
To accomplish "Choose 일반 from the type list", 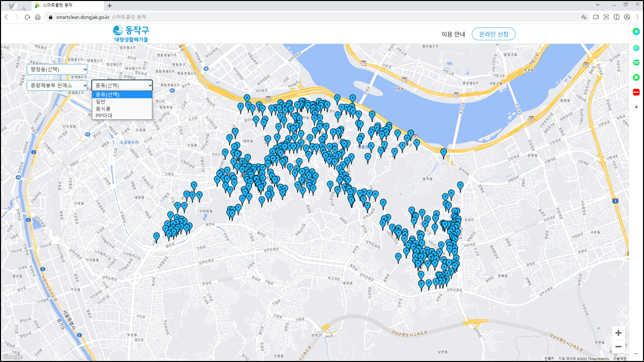I will pos(122,102).
